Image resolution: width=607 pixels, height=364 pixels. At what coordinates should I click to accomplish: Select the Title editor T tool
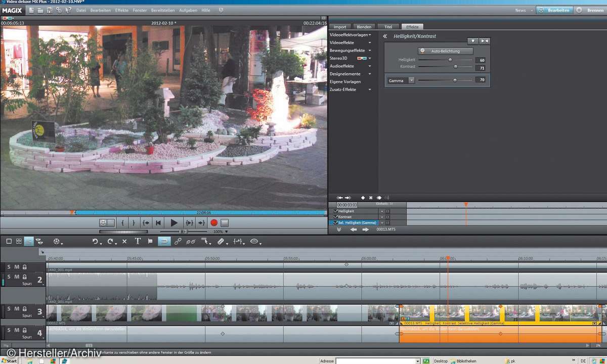point(138,242)
